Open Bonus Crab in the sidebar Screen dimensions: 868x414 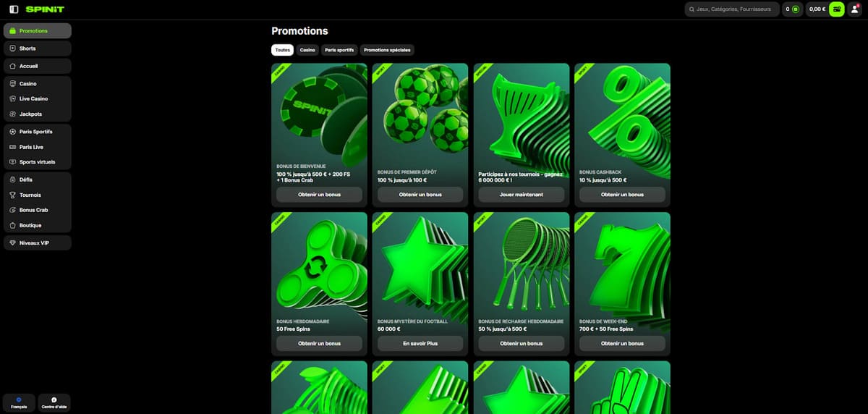[x=37, y=210]
